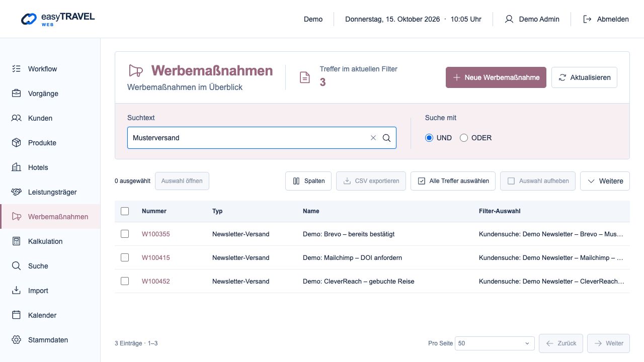Refresh the list with Aktualisieren
Screen dimensions: 644x362
[x=584, y=77]
